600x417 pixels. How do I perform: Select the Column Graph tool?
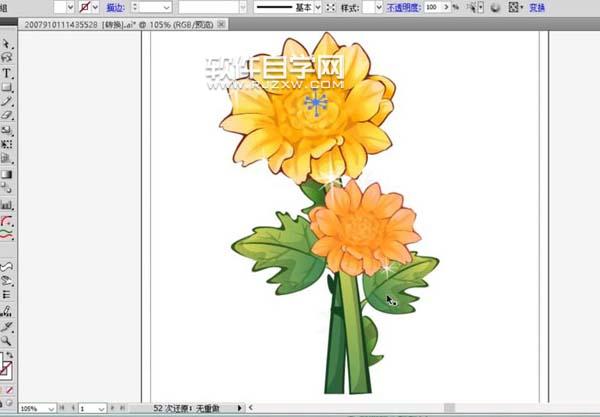click(x=6, y=204)
